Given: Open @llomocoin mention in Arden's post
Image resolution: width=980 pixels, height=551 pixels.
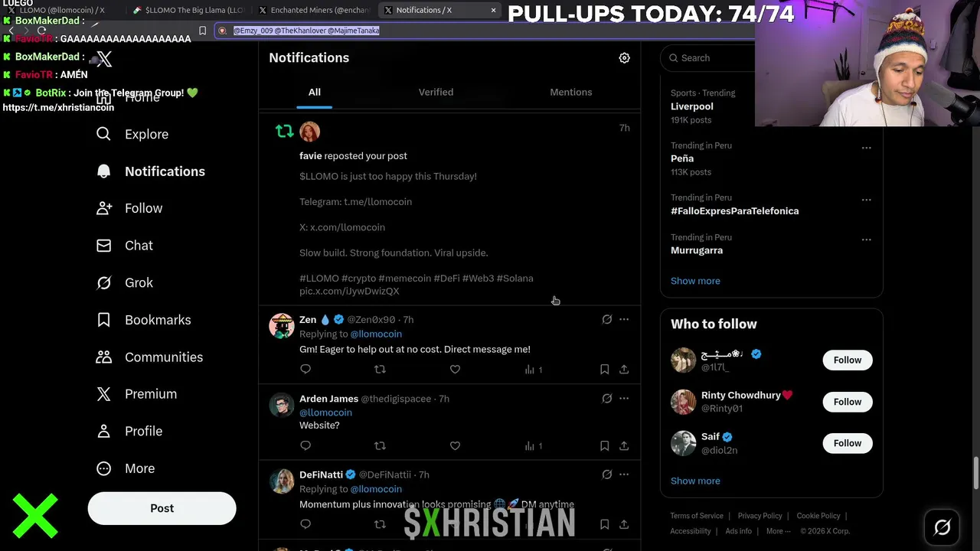Looking at the screenshot, I should tap(325, 412).
